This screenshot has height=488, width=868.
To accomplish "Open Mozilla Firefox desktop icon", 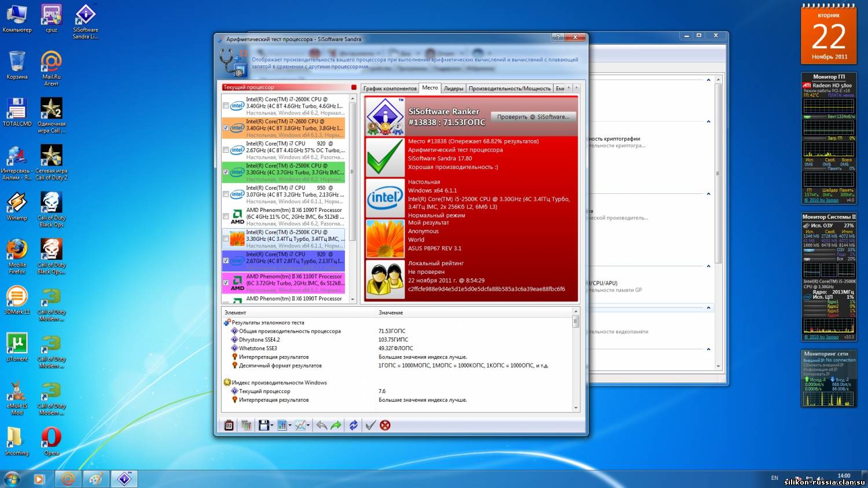I will coord(17,256).
